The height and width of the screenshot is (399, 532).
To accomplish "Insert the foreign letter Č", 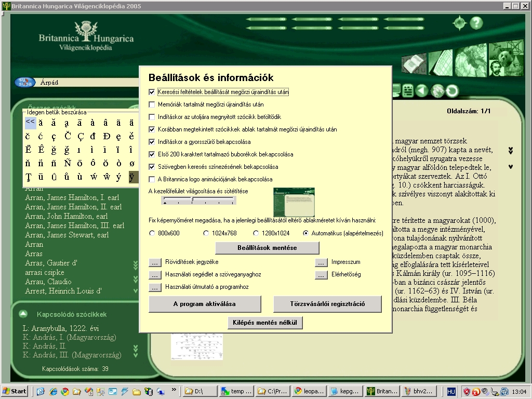I will tap(67, 136).
